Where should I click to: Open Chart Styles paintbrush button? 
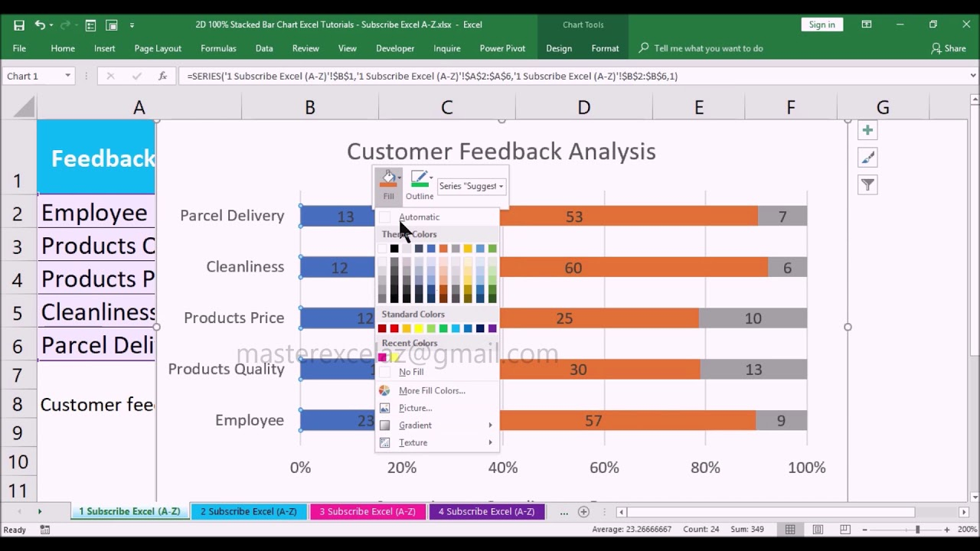click(x=867, y=158)
